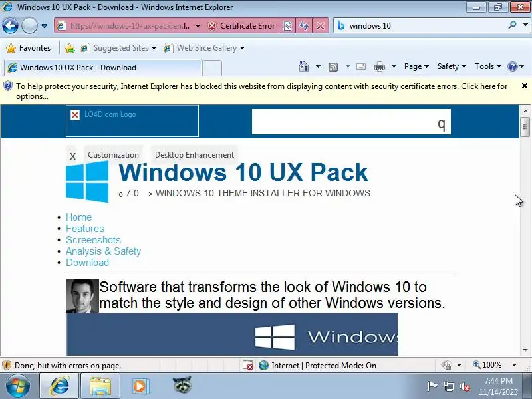Click the vertical scrollbar thumb
The height and width of the screenshot is (399, 532).
(x=525, y=127)
